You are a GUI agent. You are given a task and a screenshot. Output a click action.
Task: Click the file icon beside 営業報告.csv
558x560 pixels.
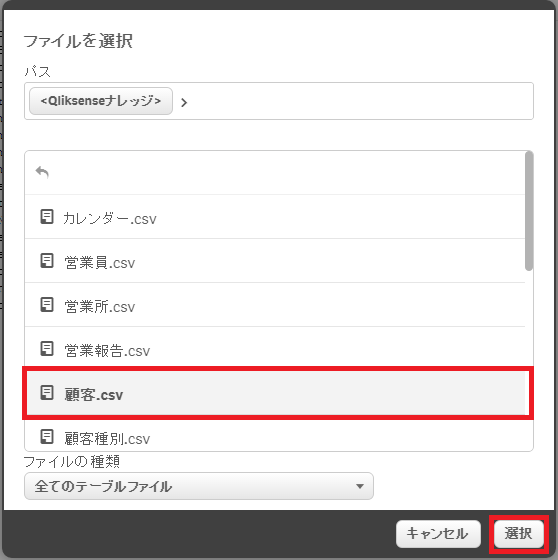pyautogui.click(x=47, y=349)
